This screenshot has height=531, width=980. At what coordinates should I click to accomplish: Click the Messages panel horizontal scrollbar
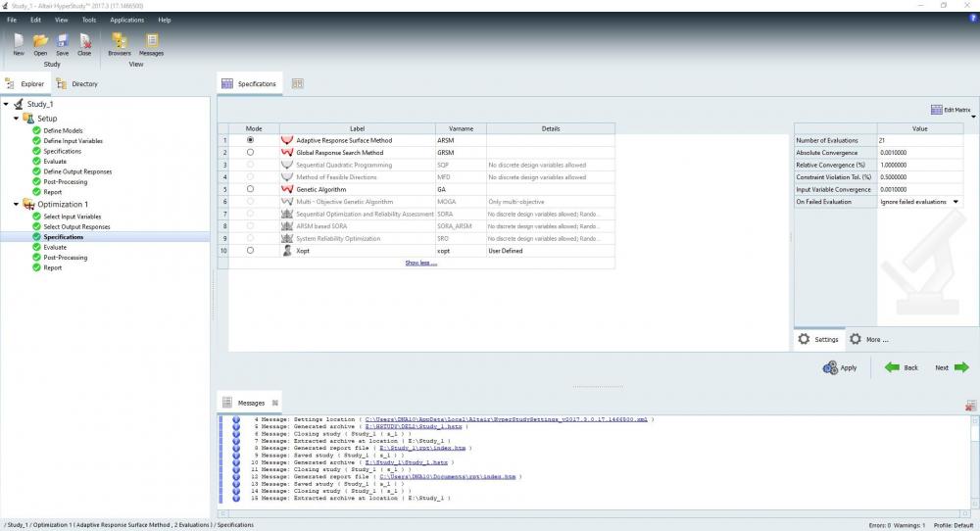coord(594,513)
